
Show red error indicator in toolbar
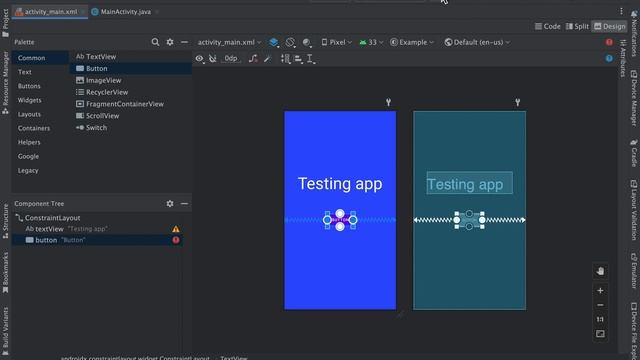(609, 42)
